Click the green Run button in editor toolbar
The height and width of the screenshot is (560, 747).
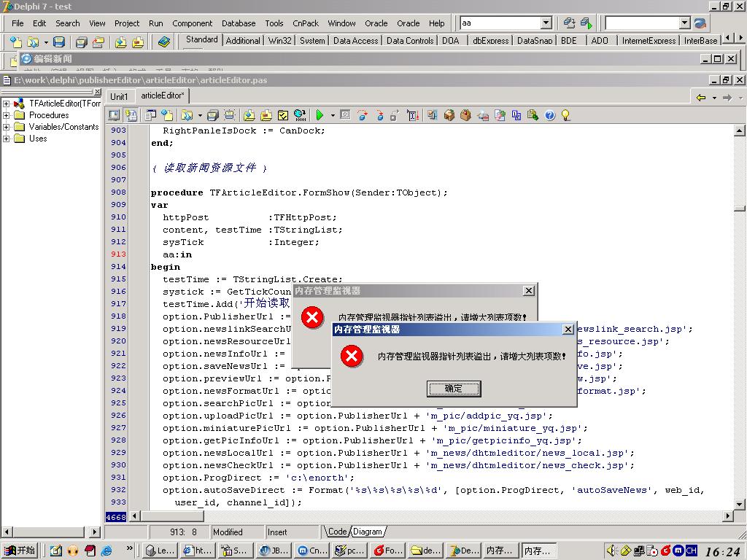tap(320, 115)
